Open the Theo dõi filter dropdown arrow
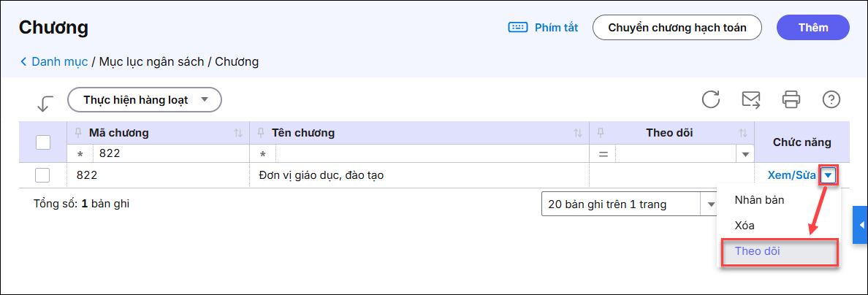The width and height of the screenshot is (868, 295). 745,154
